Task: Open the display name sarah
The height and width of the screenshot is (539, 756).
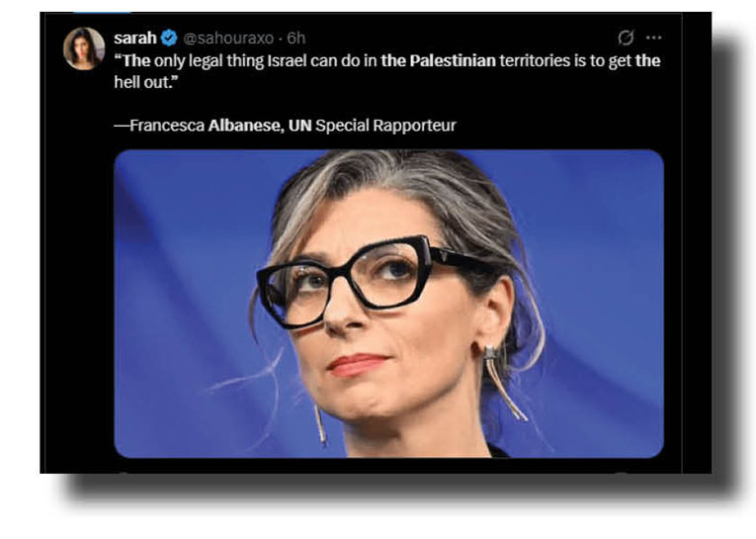Action: pyautogui.click(x=135, y=38)
